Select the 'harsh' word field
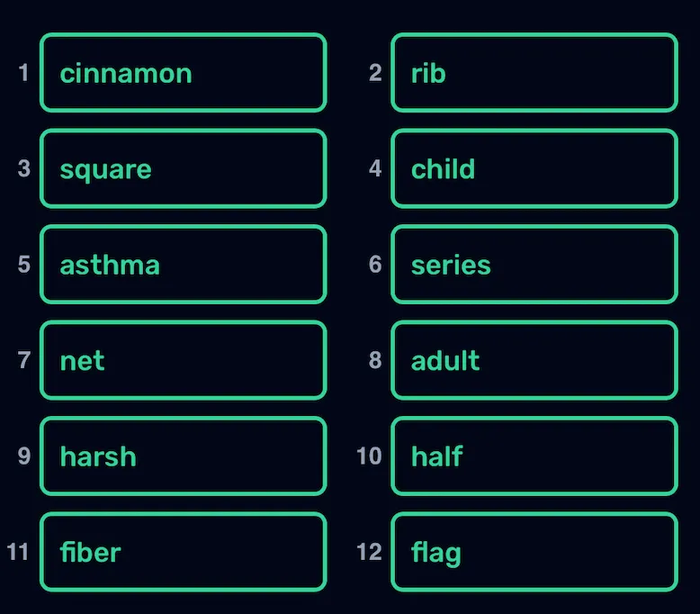This screenshot has height=614, width=700. click(x=183, y=456)
